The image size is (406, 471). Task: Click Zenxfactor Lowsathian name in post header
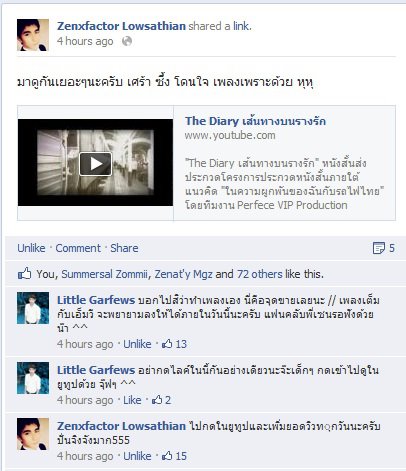click(121, 26)
